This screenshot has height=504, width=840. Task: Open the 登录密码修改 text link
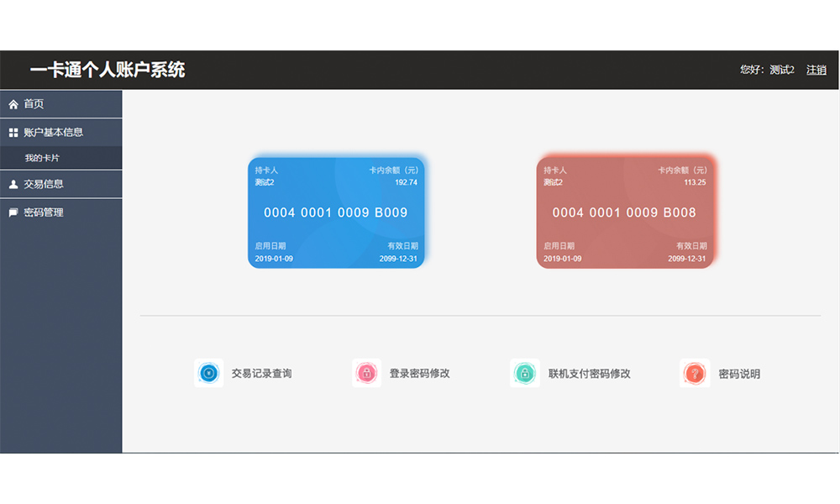point(419,374)
